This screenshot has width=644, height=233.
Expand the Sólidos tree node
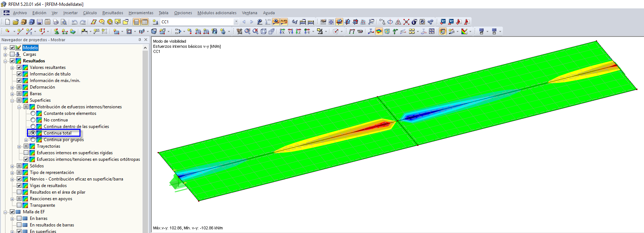12,166
